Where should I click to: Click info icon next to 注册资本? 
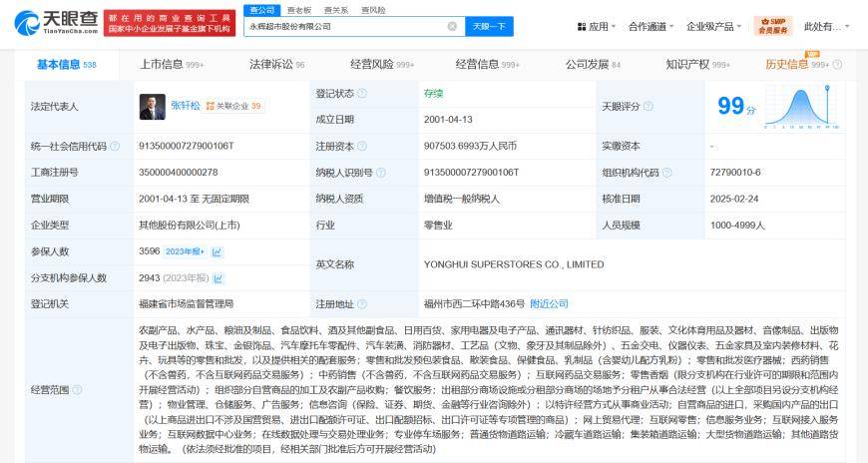362,146
